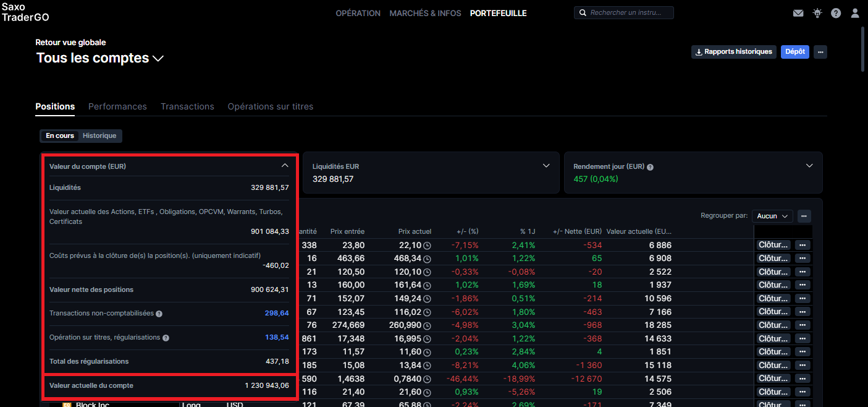
Task: Open the Regrouper par Aucun dropdown
Action: [x=772, y=216]
